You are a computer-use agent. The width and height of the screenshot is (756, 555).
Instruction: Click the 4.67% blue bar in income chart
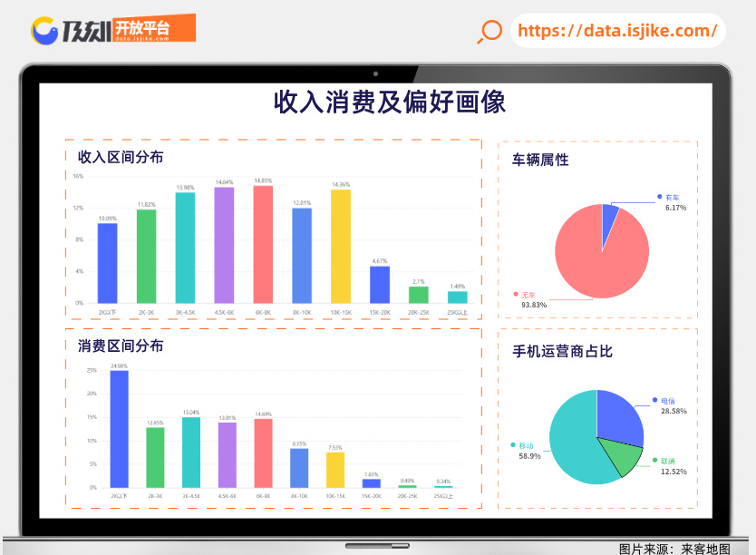[x=380, y=285]
